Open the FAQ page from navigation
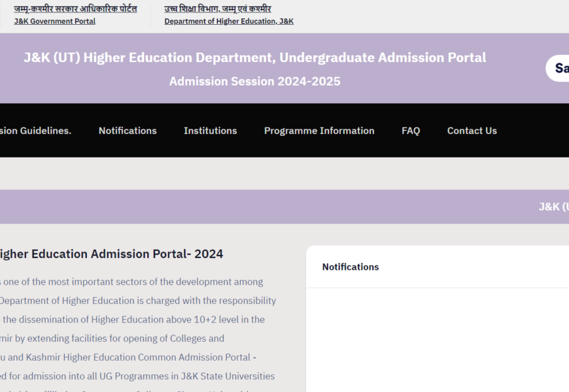 [x=411, y=131]
